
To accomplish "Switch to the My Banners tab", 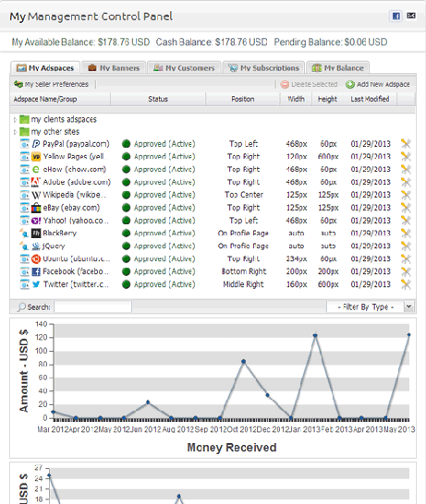I will click(114, 67).
